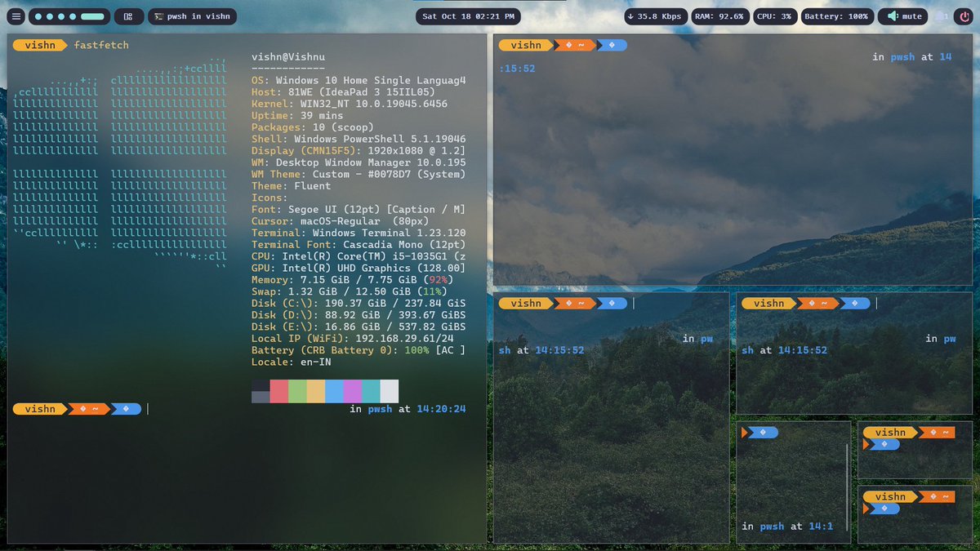
Task: Click the 'Disk (D:\)' usage line
Action: (359, 315)
